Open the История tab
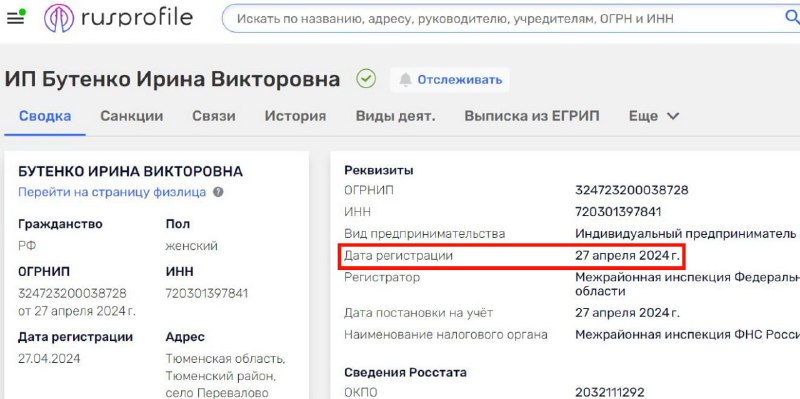Viewport: 800px width, 399px height. (295, 116)
